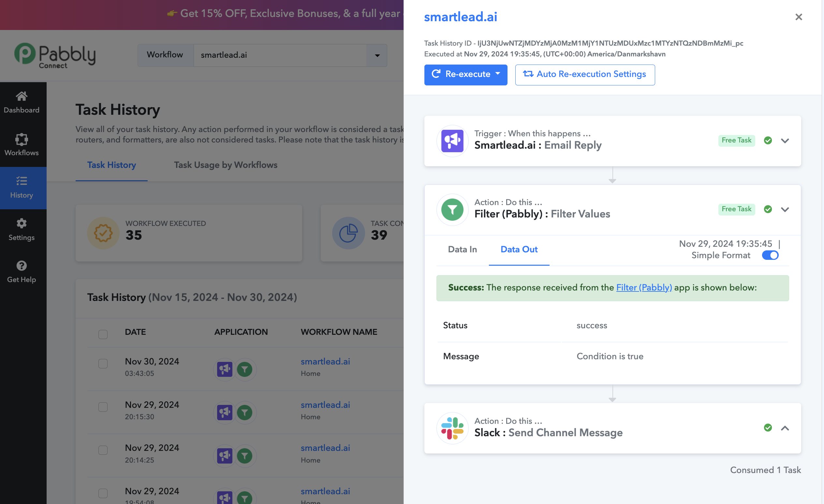This screenshot has height=504, width=824.
Task: Click the 15% OFF promo banner
Action: click(x=202, y=15)
